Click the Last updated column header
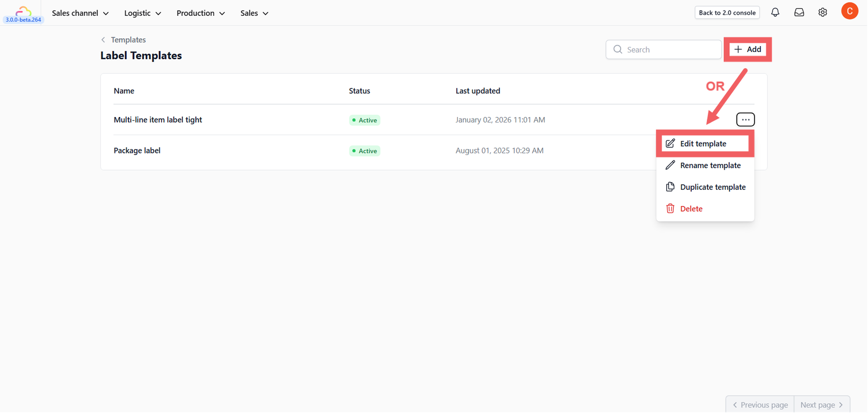This screenshot has width=868, height=413. [478, 91]
